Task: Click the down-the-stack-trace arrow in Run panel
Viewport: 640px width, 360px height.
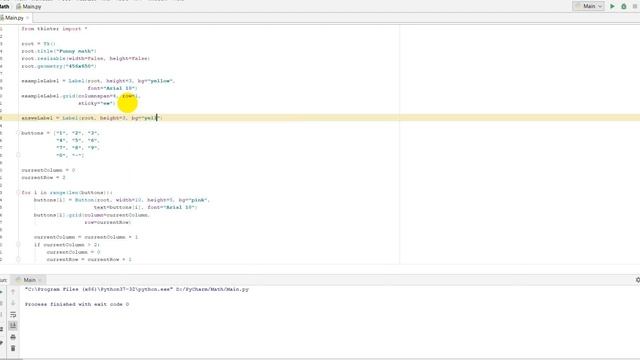Action: click(x=13, y=303)
